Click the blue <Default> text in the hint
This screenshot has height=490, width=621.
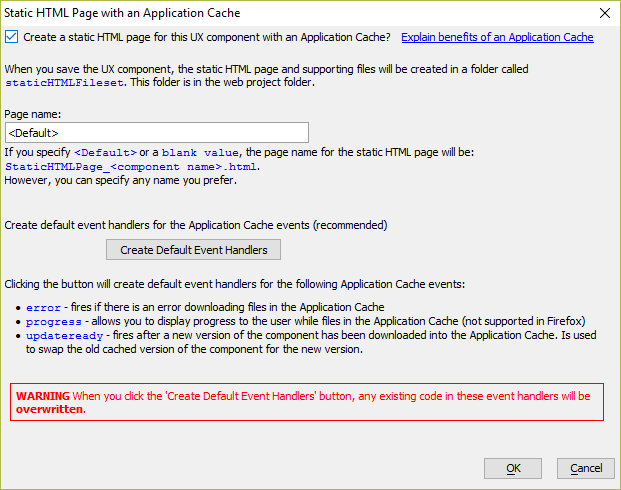[105, 153]
